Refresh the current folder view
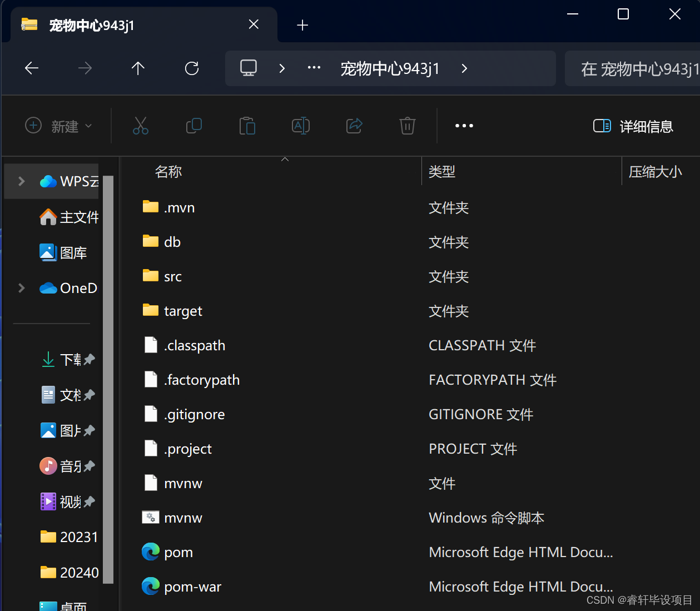Screen dimensions: 700x611 tap(192, 68)
